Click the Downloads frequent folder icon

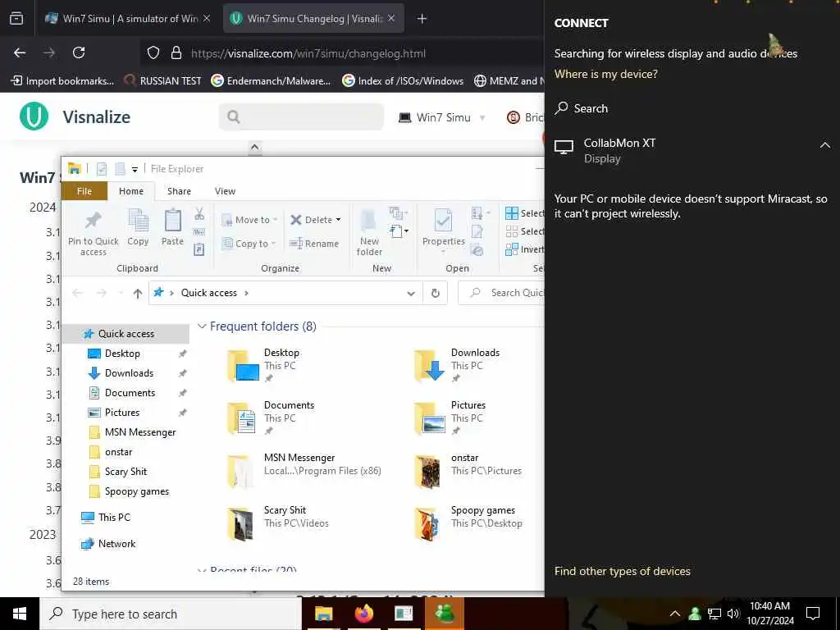[430, 365]
